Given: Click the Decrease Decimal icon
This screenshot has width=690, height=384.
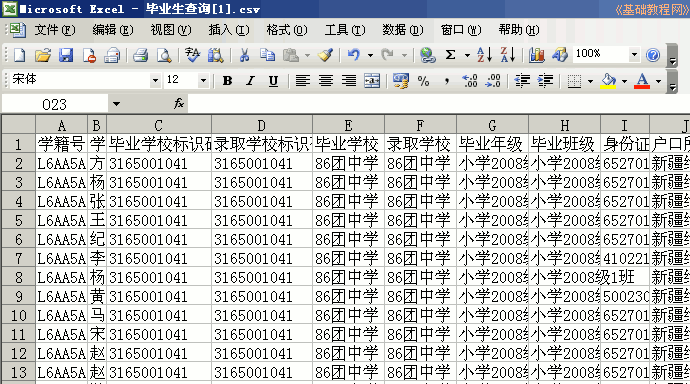Looking at the screenshot, I should (493, 81).
